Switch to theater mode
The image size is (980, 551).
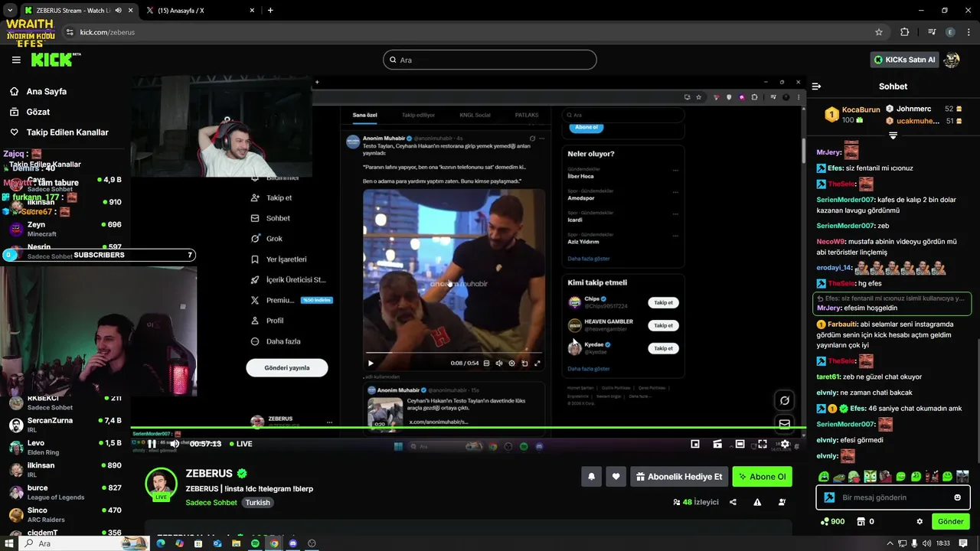(x=740, y=444)
